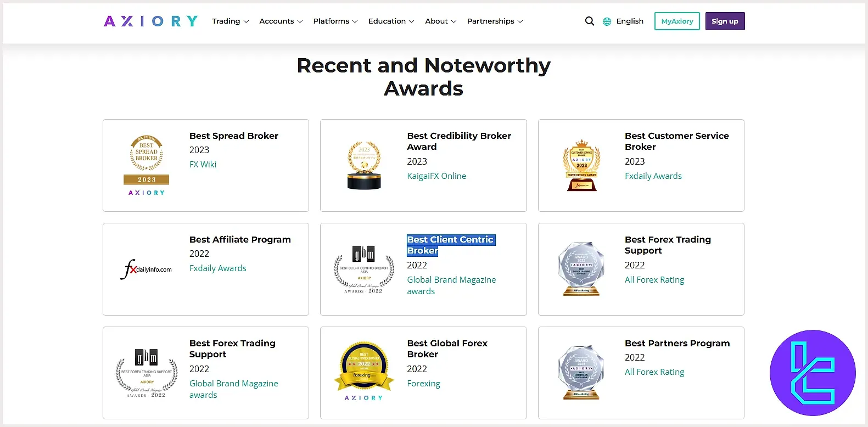Image resolution: width=868 pixels, height=427 pixels.
Task: Click the Axiory logo in header
Action: click(151, 21)
